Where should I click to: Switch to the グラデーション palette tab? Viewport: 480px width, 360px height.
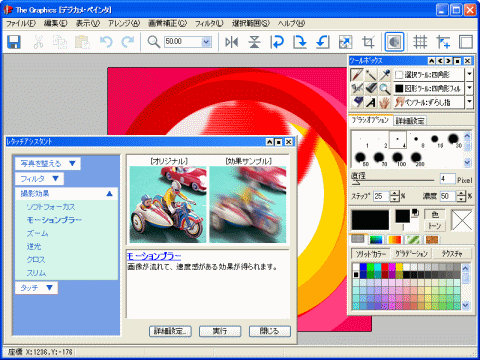pos(412,254)
